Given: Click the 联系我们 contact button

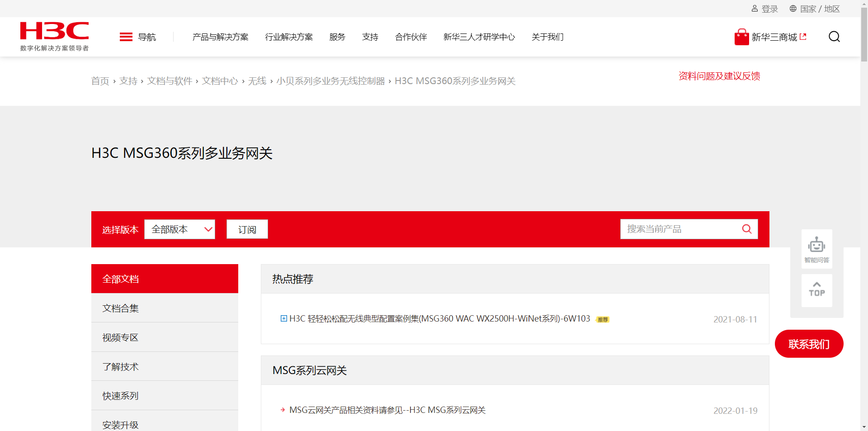Looking at the screenshot, I should click(x=809, y=344).
